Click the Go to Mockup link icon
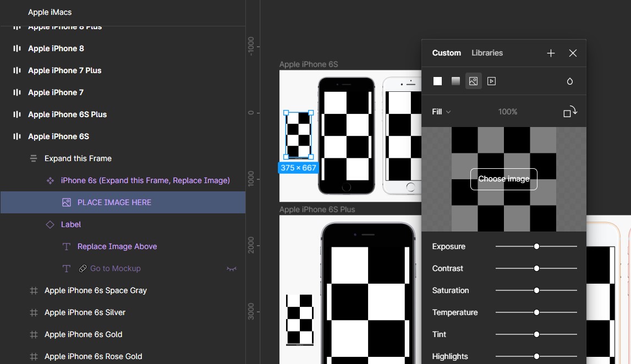 click(x=83, y=268)
